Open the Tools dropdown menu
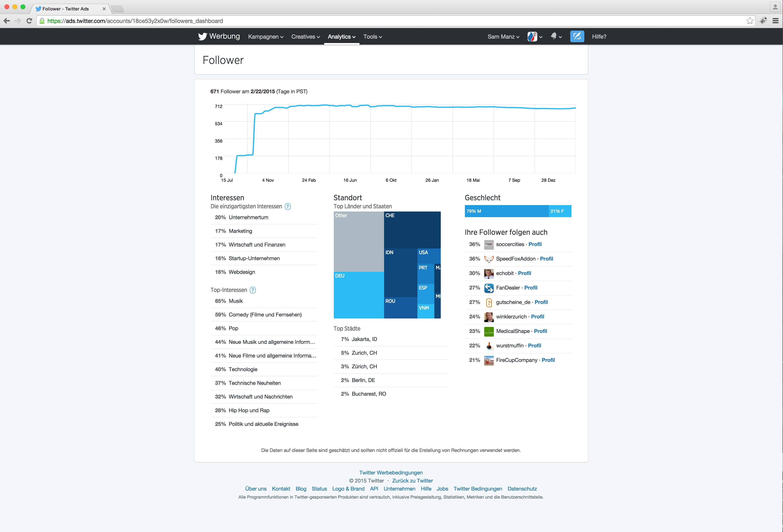Image resolution: width=783 pixels, height=532 pixels. click(x=372, y=37)
